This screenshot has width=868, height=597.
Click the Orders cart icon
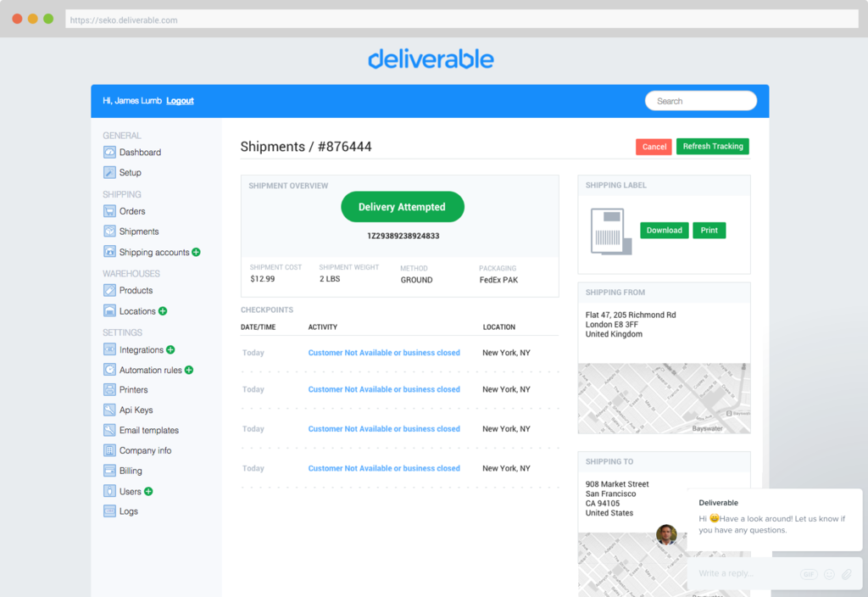[x=109, y=211]
